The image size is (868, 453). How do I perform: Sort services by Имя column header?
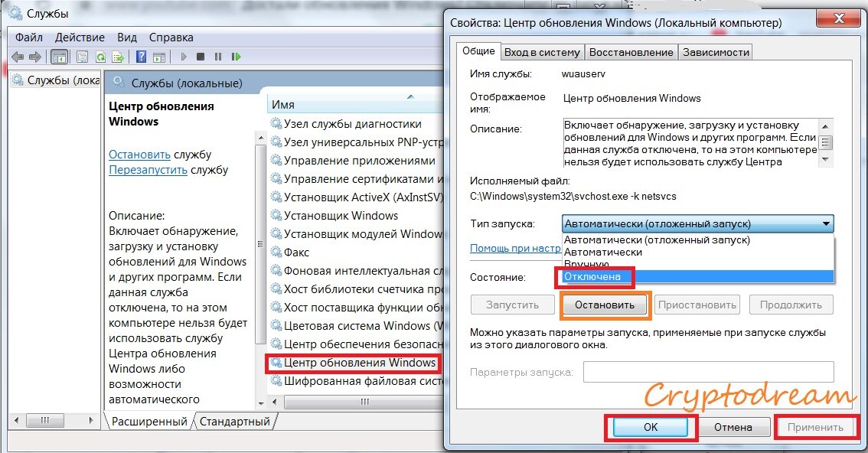(x=354, y=105)
